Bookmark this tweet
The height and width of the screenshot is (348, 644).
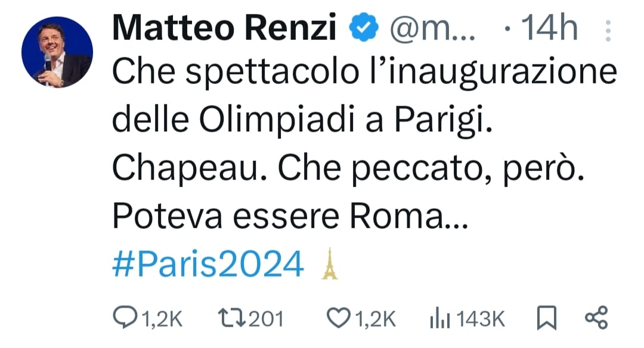546,318
